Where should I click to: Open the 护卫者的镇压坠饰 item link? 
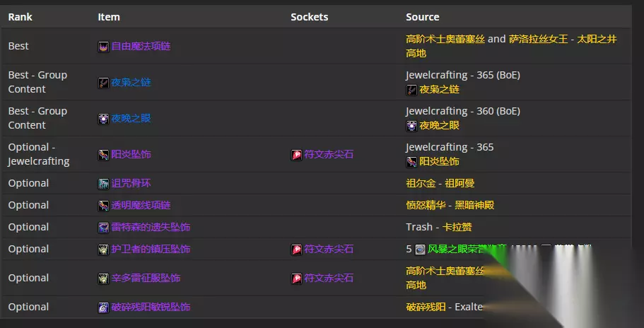[151, 249]
